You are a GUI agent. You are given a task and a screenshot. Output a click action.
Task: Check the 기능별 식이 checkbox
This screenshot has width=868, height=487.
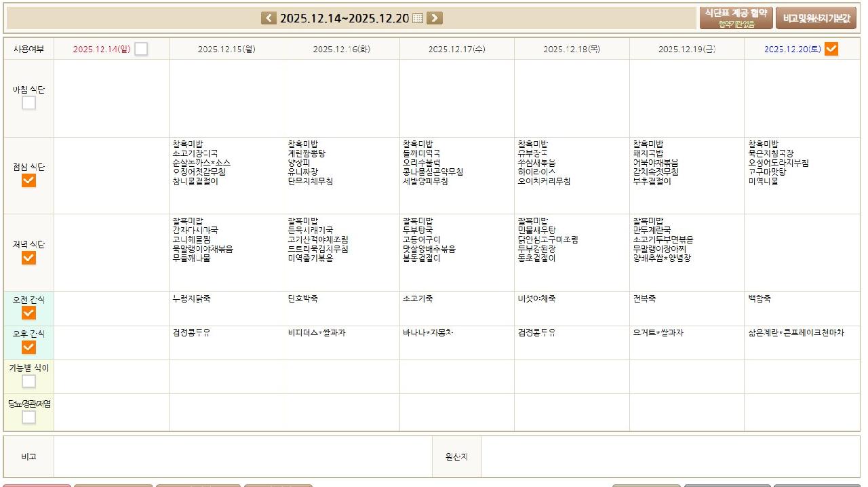coord(28,381)
